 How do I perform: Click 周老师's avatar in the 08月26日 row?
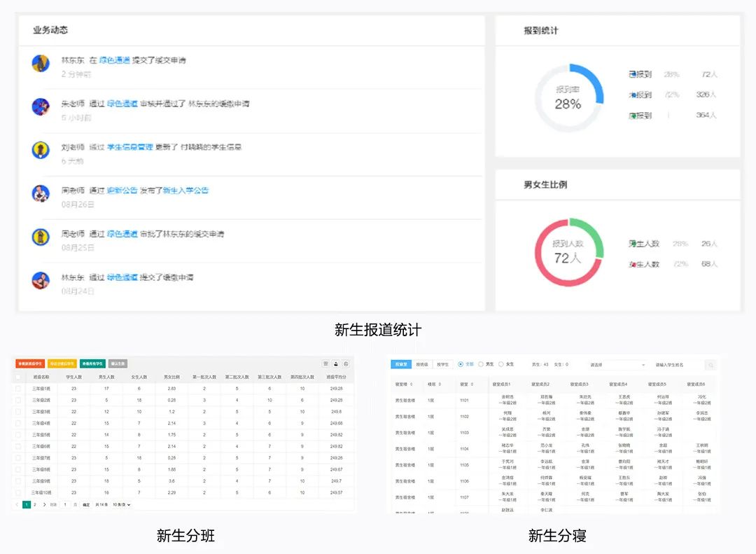[x=41, y=193]
